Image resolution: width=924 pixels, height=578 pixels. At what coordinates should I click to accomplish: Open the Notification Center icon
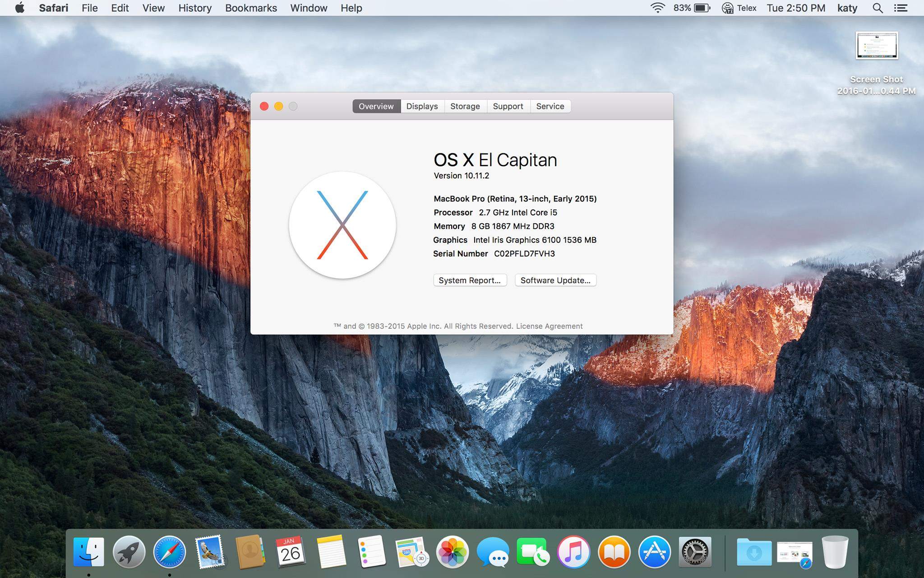click(901, 8)
